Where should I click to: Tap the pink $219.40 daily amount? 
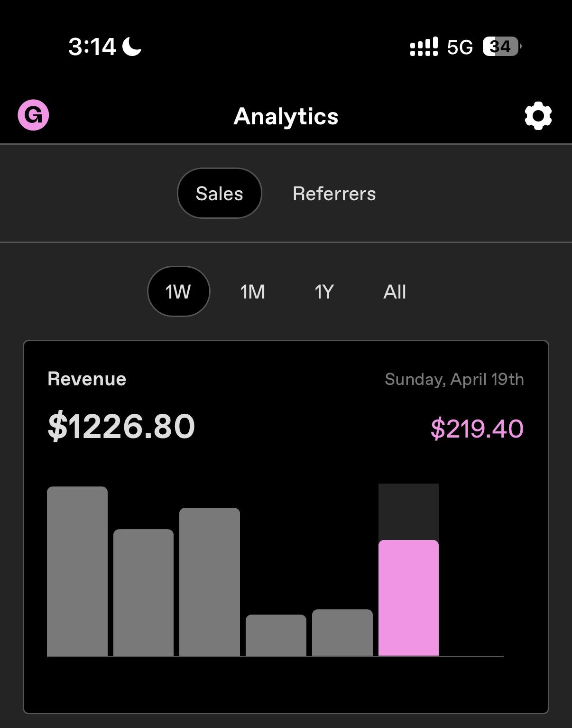(x=477, y=429)
